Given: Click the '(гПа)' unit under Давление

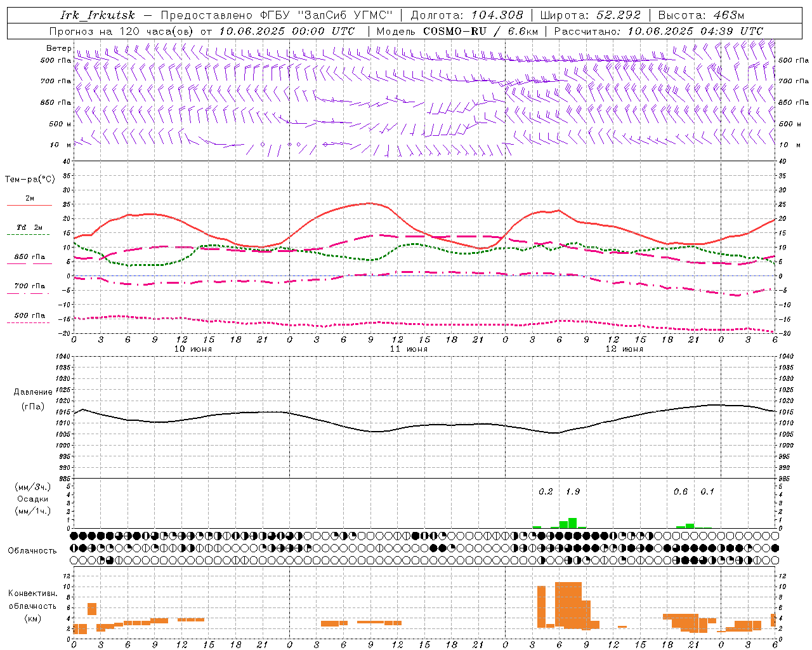Looking at the screenshot, I should point(33,407).
